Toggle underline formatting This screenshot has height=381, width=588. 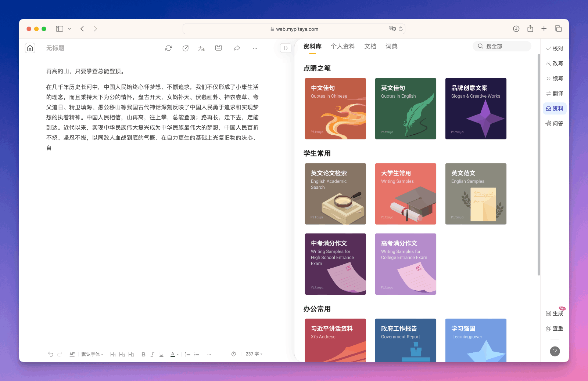[161, 354]
